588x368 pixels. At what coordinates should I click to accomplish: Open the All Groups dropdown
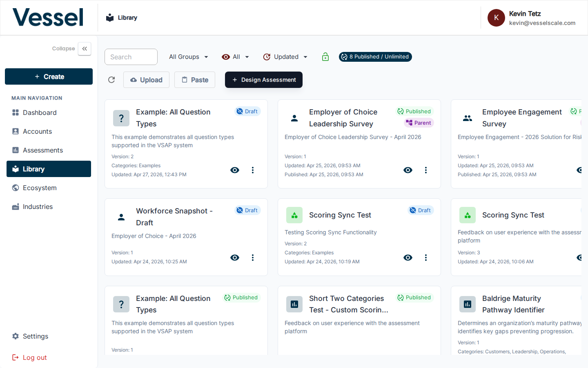(x=189, y=57)
